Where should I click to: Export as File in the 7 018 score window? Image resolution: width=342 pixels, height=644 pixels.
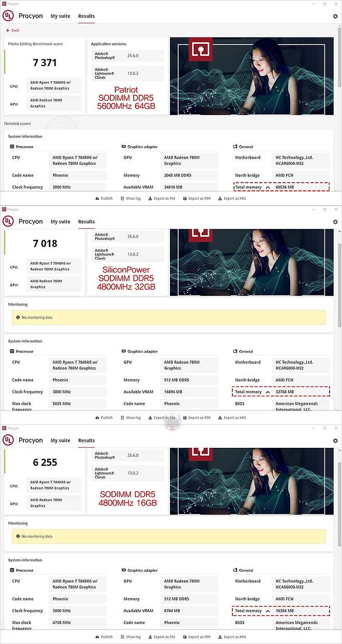tap(162, 418)
